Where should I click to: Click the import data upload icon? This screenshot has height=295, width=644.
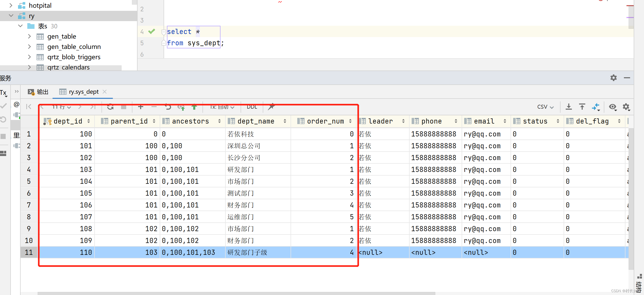(x=582, y=107)
